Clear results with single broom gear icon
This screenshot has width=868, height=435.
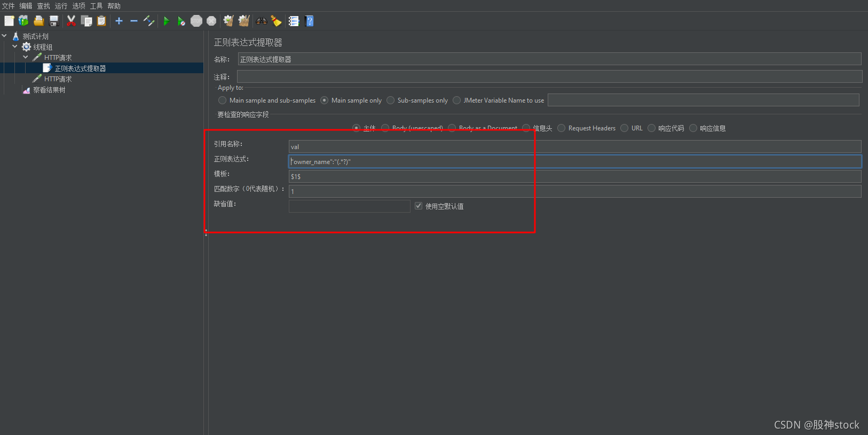[x=228, y=21]
